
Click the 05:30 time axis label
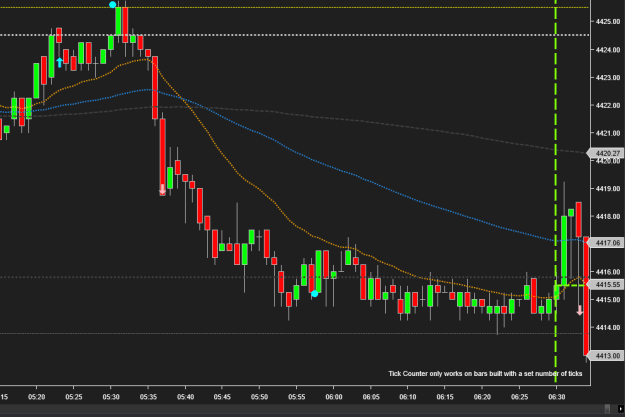pyautogui.click(x=111, y=397)
